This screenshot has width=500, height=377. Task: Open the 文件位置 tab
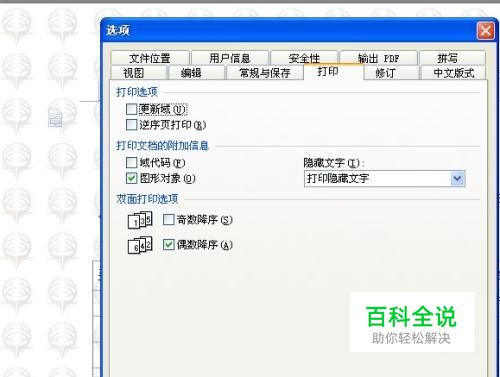tap(150, 58)
